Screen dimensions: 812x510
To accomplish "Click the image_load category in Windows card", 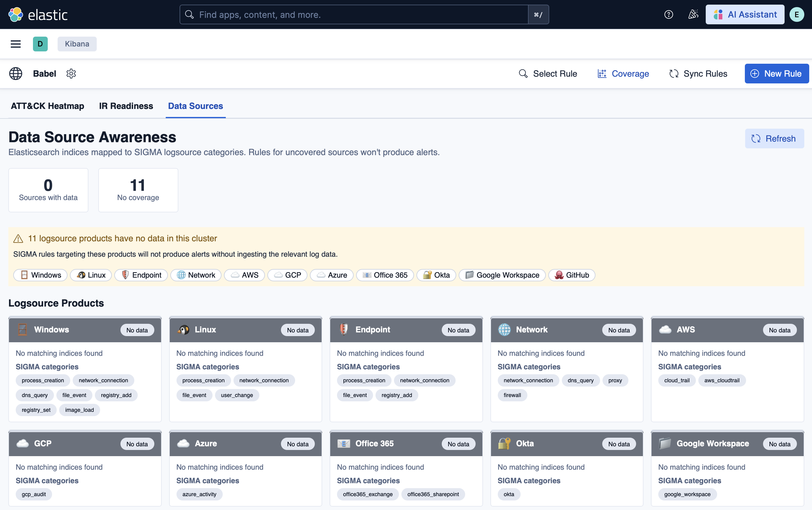I will pyautogui.click(x=79, y=410).
